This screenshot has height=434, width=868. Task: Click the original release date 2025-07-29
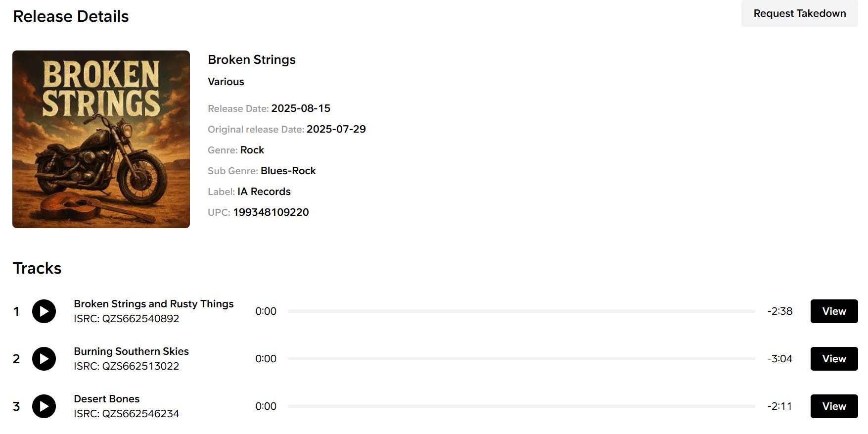pyautogui.click(x=336, y=129)
